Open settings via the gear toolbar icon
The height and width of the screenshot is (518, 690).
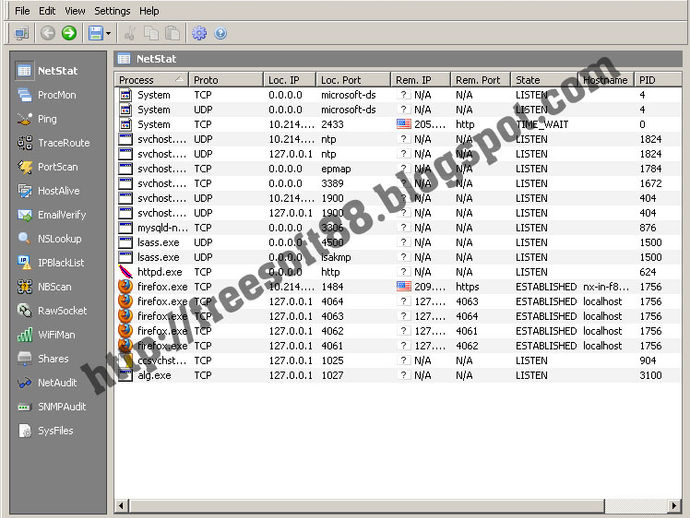pos(199,33)
